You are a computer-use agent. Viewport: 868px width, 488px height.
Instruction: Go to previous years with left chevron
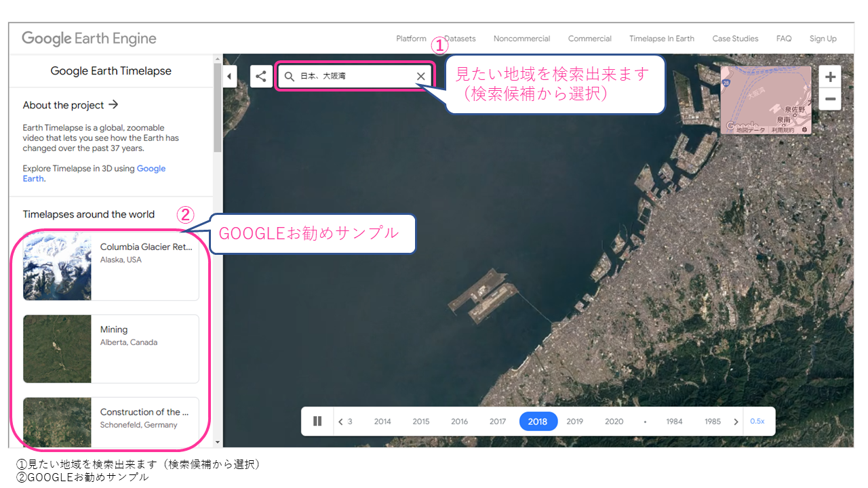(x=340, y=422)
